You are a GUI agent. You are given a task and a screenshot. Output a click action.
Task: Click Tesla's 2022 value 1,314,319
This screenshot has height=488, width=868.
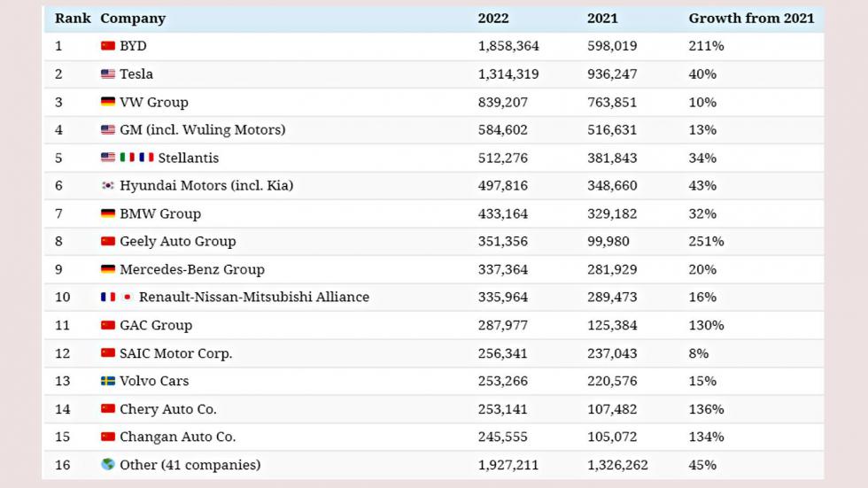pyautogui.click(x=508, y=74)
